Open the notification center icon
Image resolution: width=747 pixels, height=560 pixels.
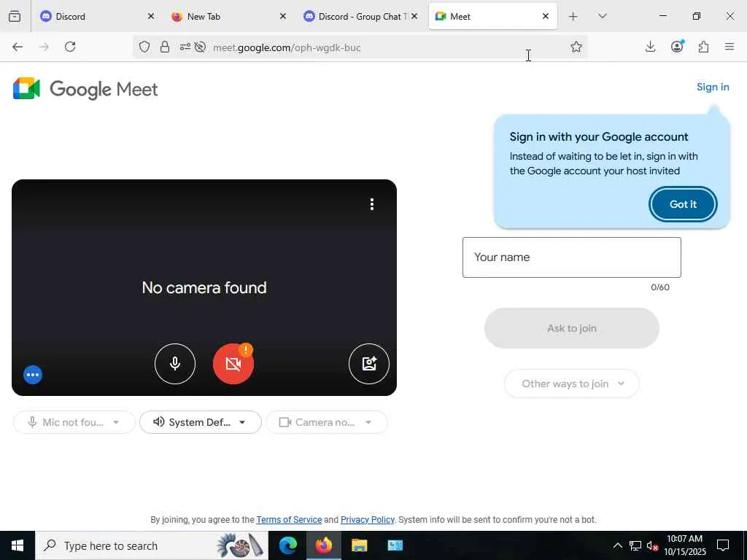coord(723,545)
